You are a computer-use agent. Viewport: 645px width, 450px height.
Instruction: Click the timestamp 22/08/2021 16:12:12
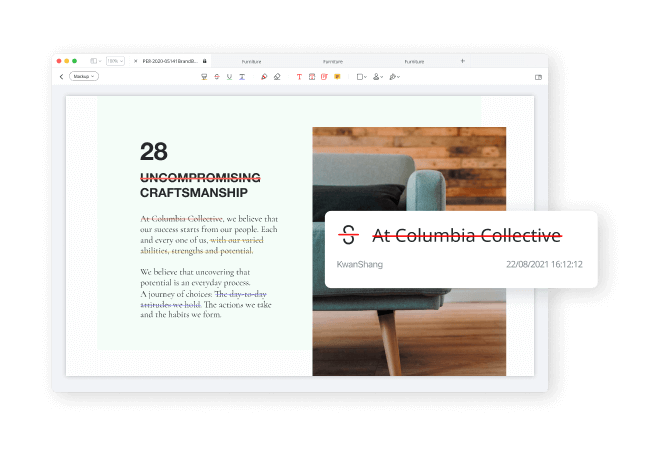pos(544,264)
